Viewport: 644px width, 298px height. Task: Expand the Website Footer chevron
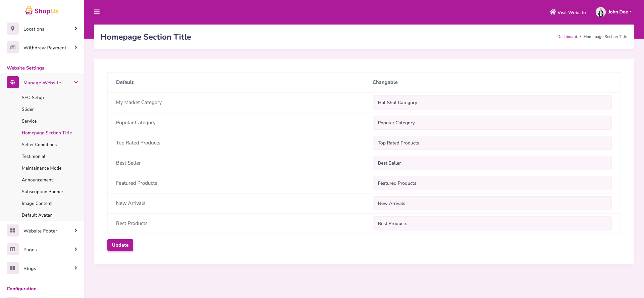tap(76, 231)
